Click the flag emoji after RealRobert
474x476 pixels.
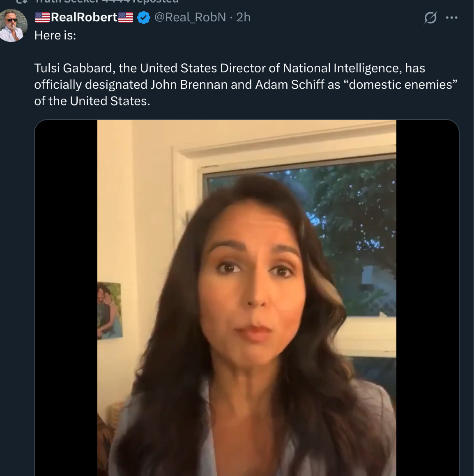(126, 17)
